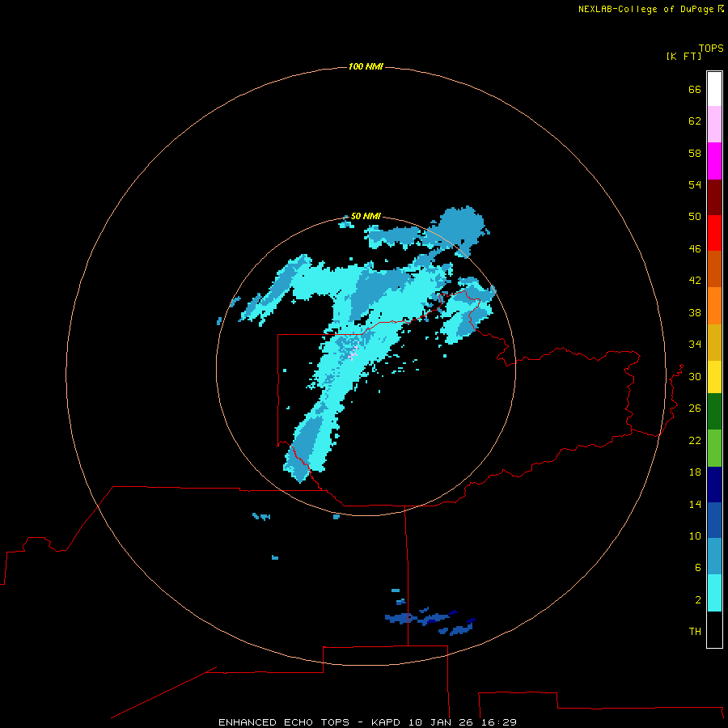
Task: Click the 30 legend value
Action: 695,376
